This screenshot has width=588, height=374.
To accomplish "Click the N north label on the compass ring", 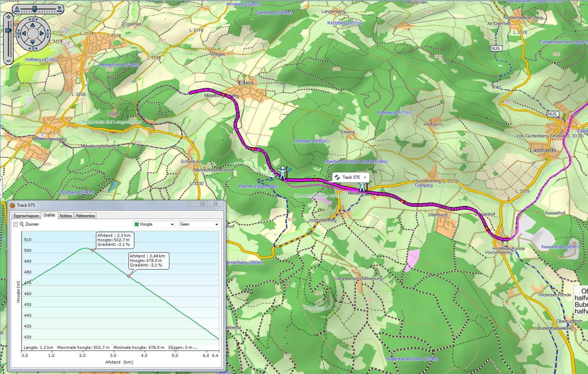I will tap(33, 20).
